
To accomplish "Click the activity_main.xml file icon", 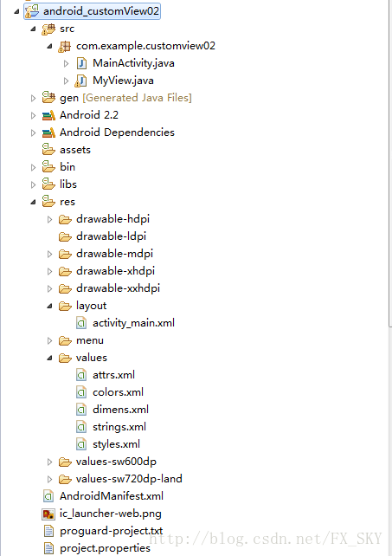I will (x=81, y=323).
